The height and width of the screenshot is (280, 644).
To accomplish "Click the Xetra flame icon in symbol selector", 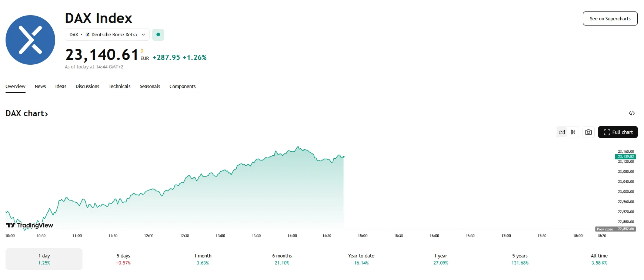I will [87, 34].
